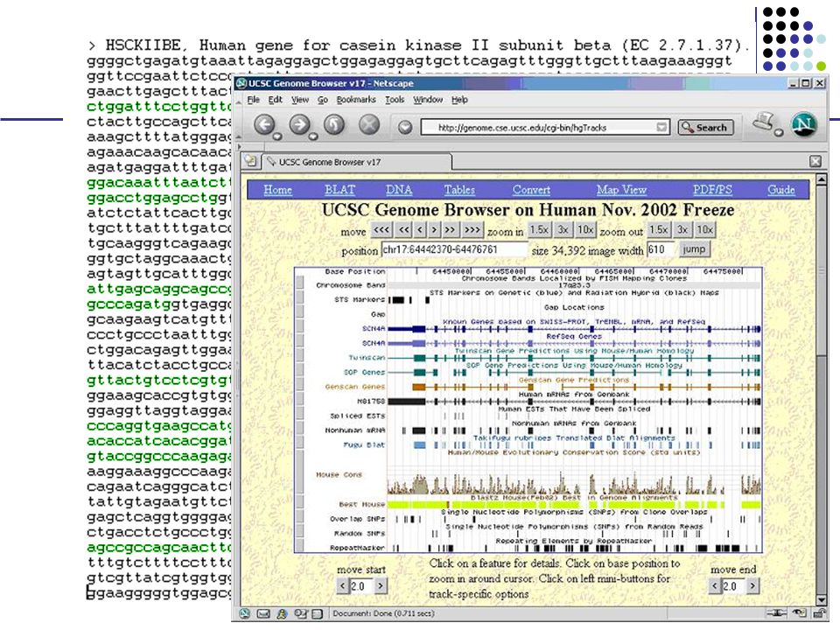Open Address Book icon in status bar
Viewport: 840px width, 630px height.
click(x=317, y=614)
